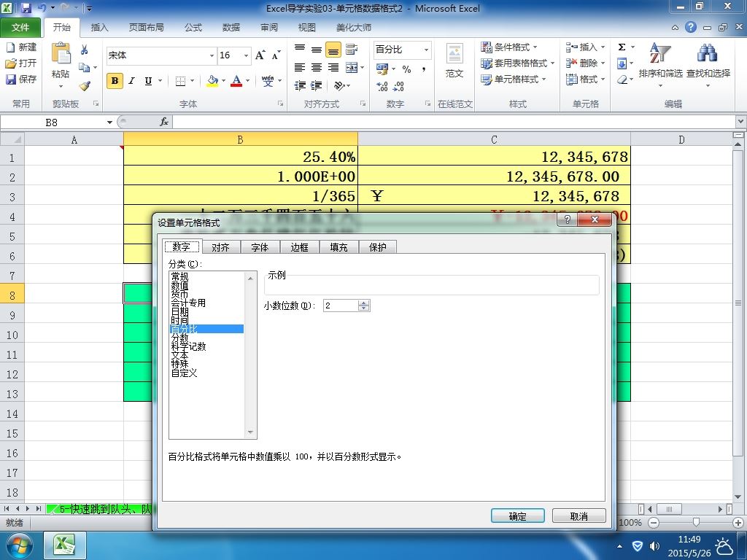Click the fx insert function icon
Viewport: 747px width, 560px height.
click(164, 122)
